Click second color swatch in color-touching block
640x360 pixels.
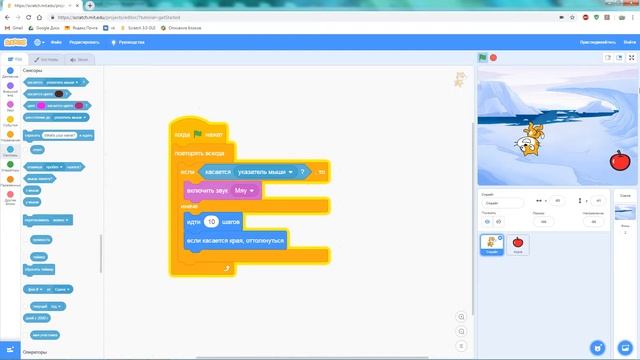click(x=79, y=106)
